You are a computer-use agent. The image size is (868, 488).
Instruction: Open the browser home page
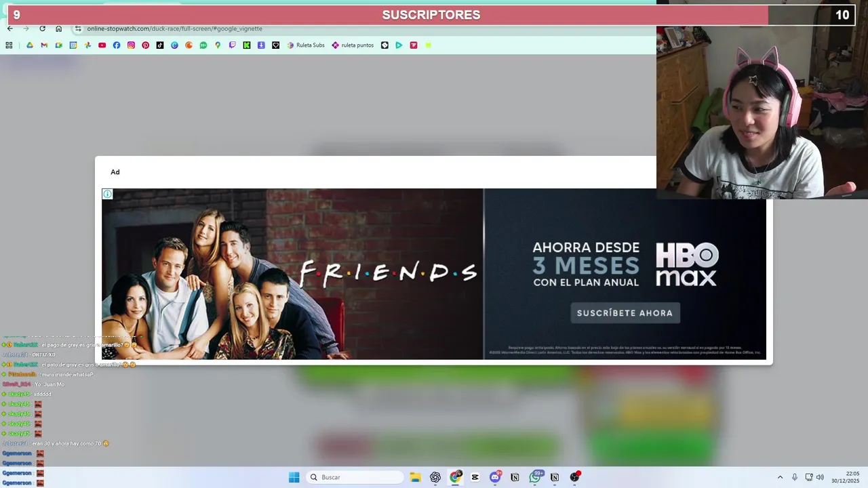point(58,28)
